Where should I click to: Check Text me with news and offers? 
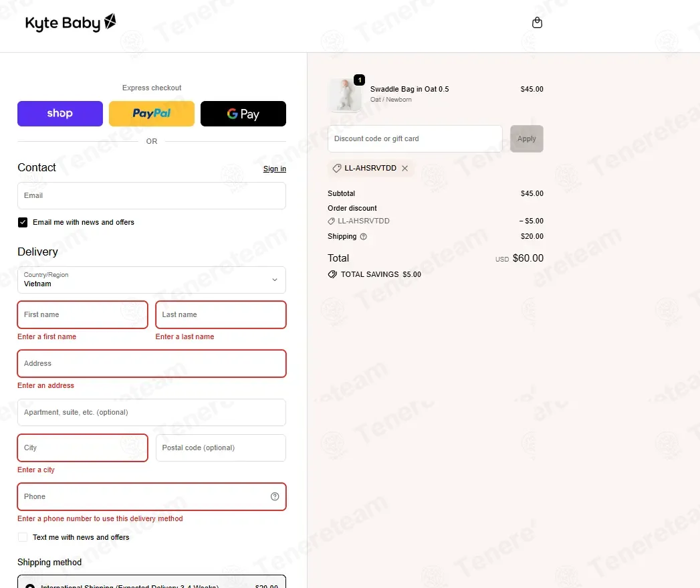click(23, 537)
